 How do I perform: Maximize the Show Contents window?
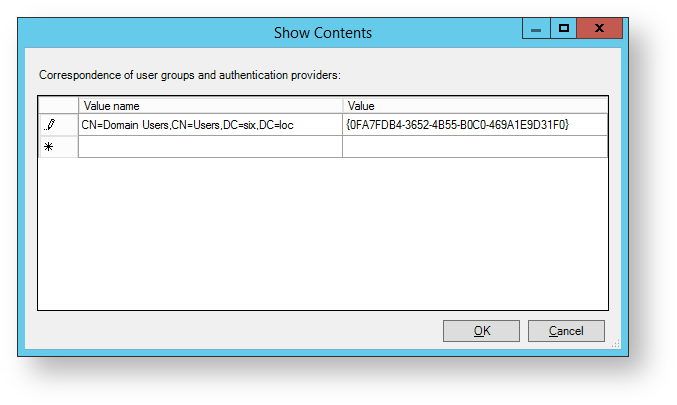[x=564, y=29]
